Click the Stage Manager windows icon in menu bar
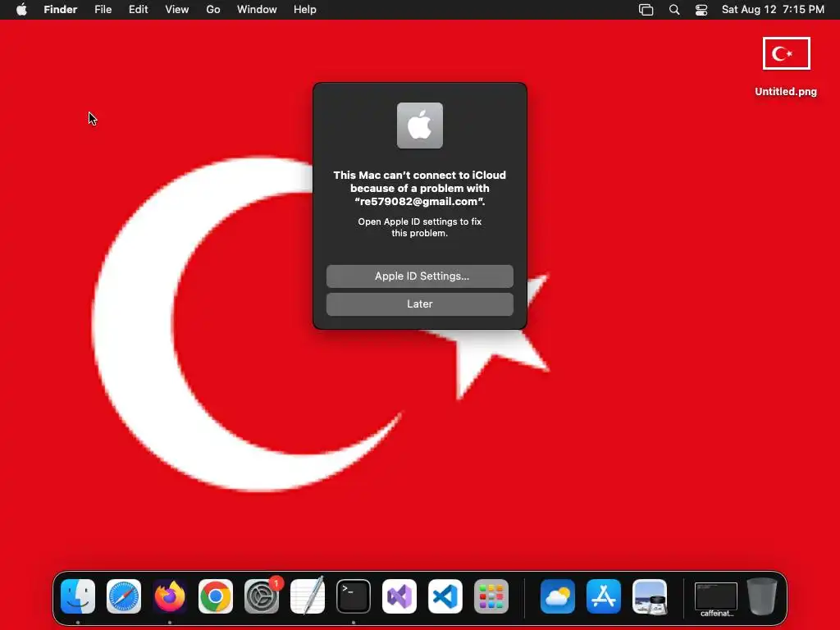Image resolution: width=840 pixels, height=630 pixels. (x=646, y=10)
